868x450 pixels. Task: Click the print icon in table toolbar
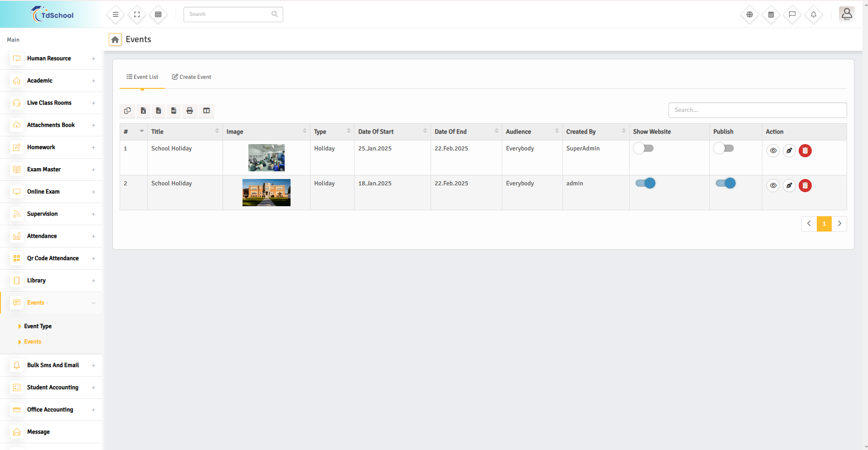[x=189, y=111]
